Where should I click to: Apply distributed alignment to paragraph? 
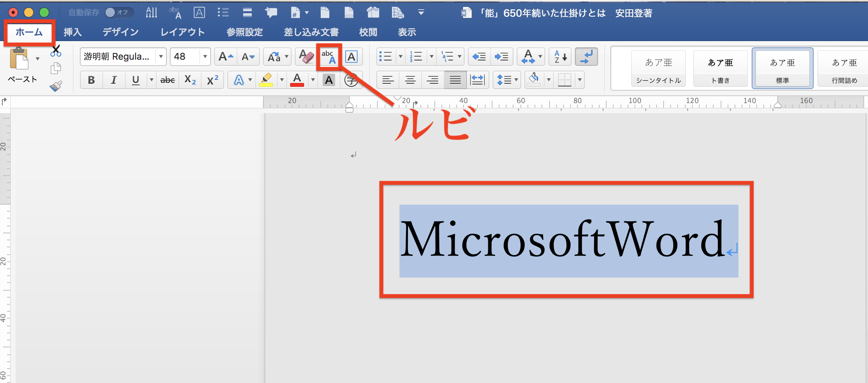pos(477,80)
